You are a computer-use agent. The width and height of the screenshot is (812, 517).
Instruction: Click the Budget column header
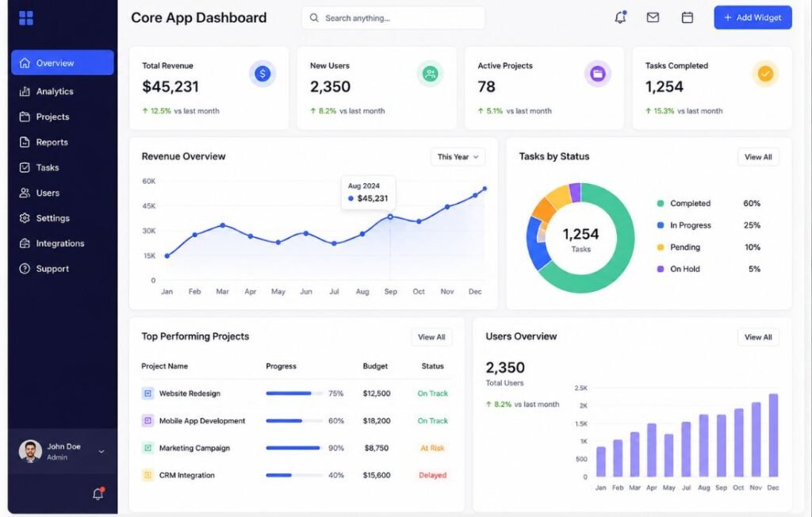(x=375, y=366)
